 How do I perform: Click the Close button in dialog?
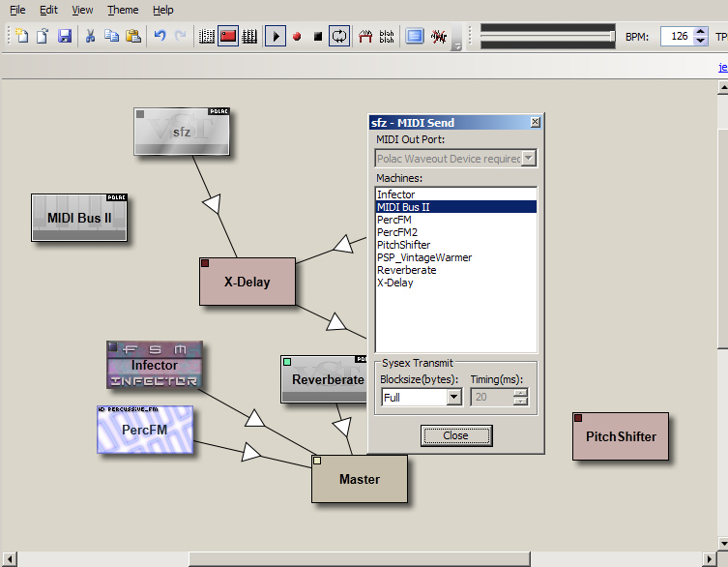[455, 435]
